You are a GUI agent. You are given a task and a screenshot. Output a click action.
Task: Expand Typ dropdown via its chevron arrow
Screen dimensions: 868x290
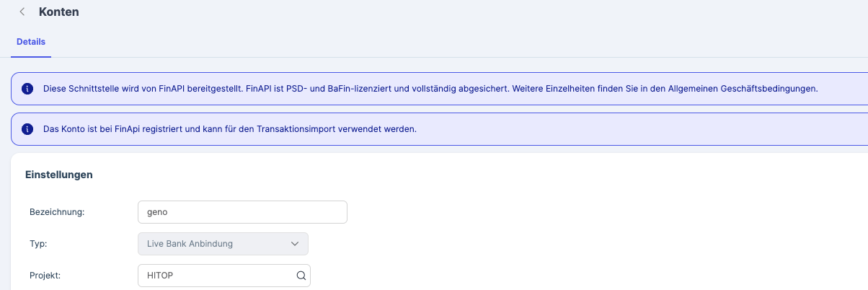295,244
